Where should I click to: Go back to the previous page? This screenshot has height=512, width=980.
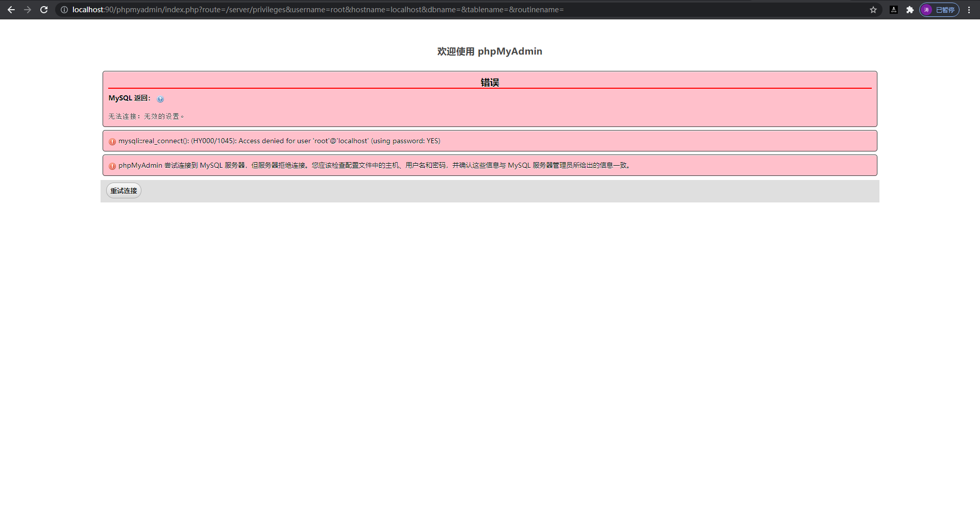tap(11, 10)
